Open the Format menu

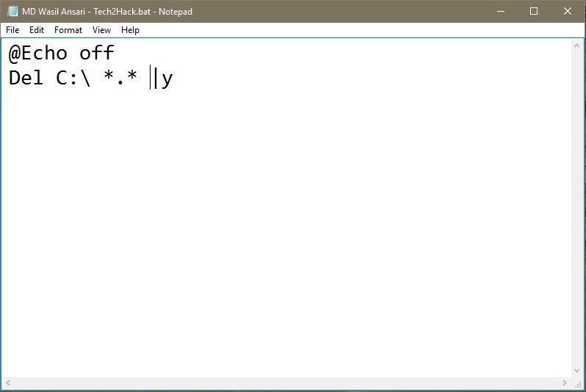(68, 30)
